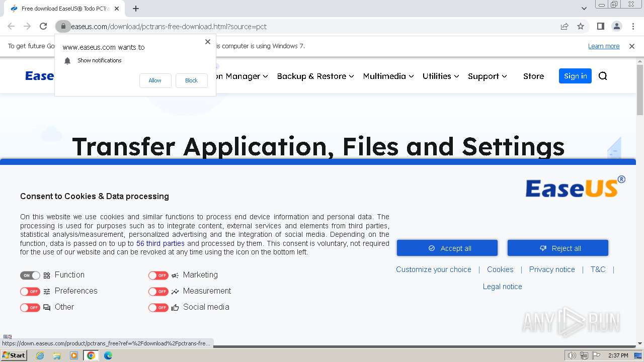Viewport: 644px width, 362px height.
Task: Click Chrome icon in taskbar
Action: (91, 355)
